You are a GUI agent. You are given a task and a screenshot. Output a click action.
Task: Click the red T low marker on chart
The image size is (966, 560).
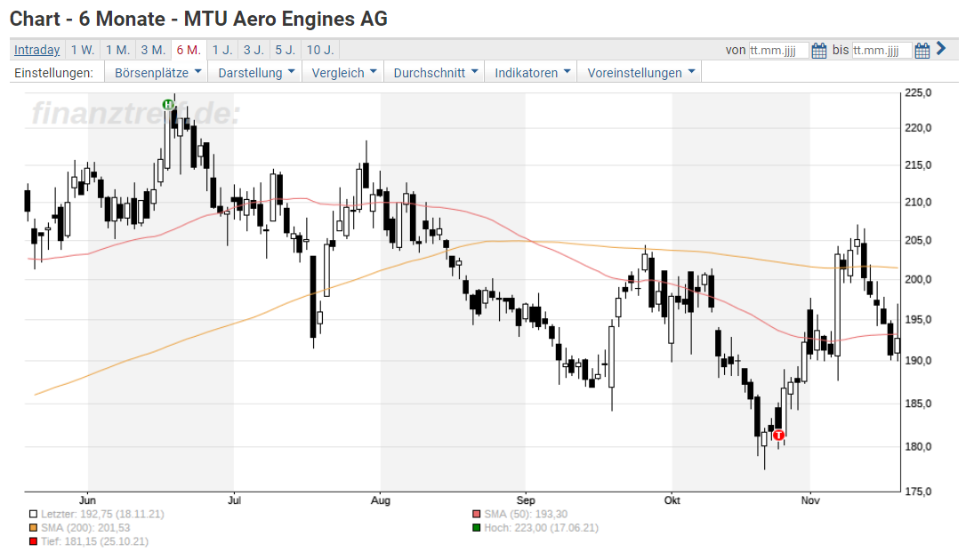(x=778, y=435)
